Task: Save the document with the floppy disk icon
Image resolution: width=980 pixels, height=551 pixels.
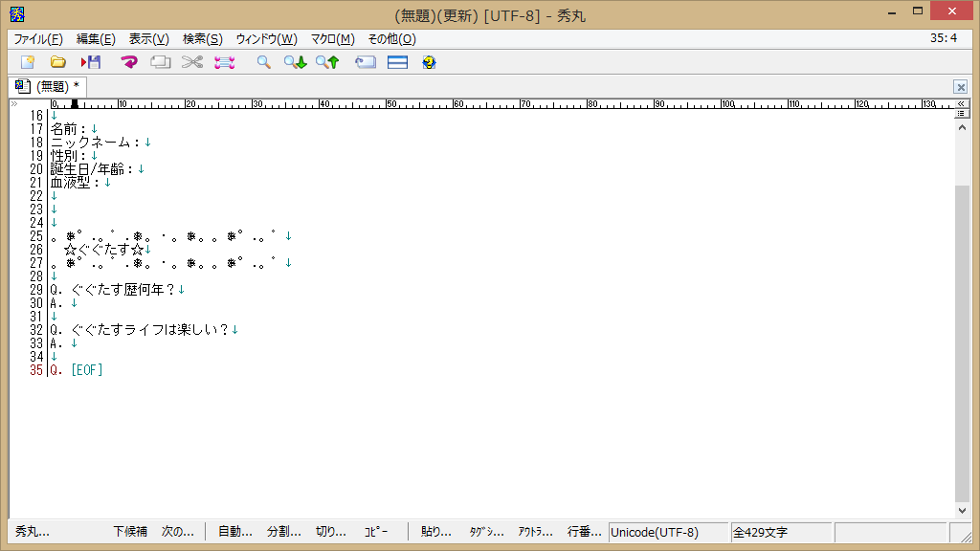Action: click(91, 62)
